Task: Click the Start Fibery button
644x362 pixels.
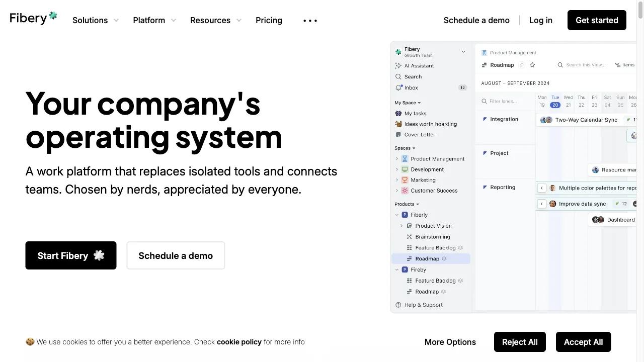Action: pos(71,255)
